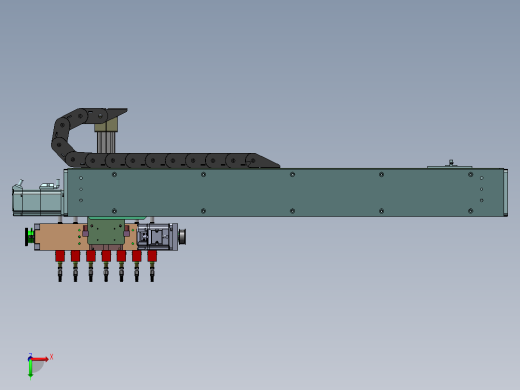The image size is (520, 390).
Task: Click the small sensor bracket atop the beam
Action: [x=450, y=164]
